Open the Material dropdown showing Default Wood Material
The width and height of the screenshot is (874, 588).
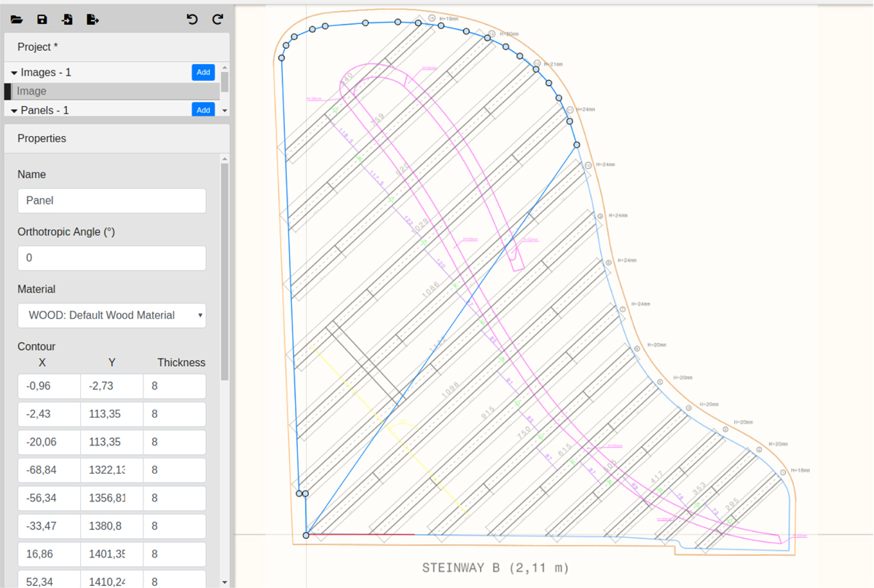point(111,316)
